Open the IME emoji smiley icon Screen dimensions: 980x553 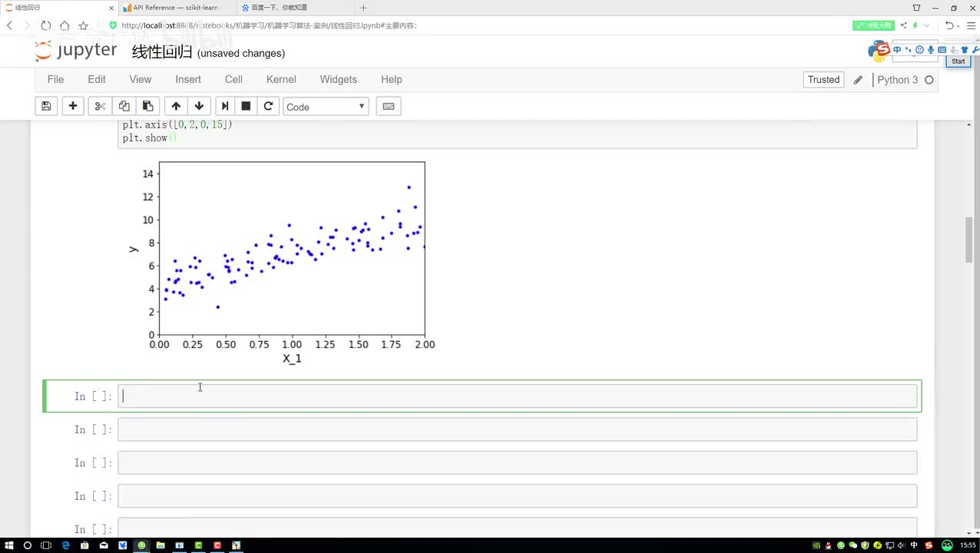[919, 50]
